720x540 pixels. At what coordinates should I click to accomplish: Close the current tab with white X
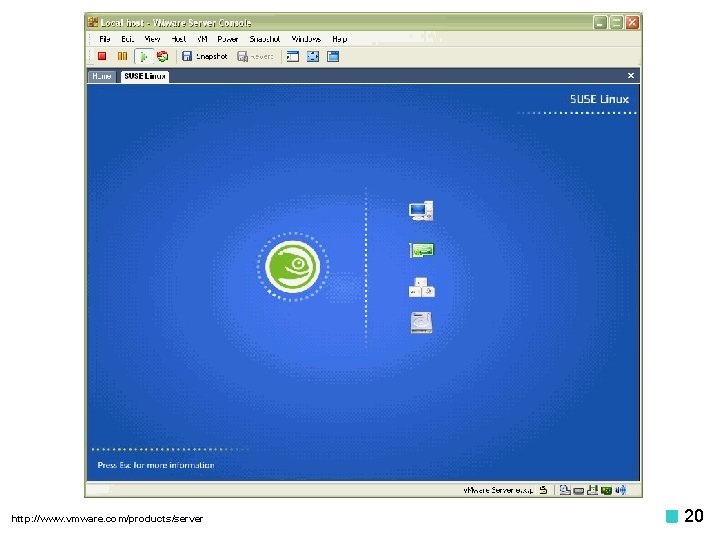pyautogui.click(x=631, y=75)
